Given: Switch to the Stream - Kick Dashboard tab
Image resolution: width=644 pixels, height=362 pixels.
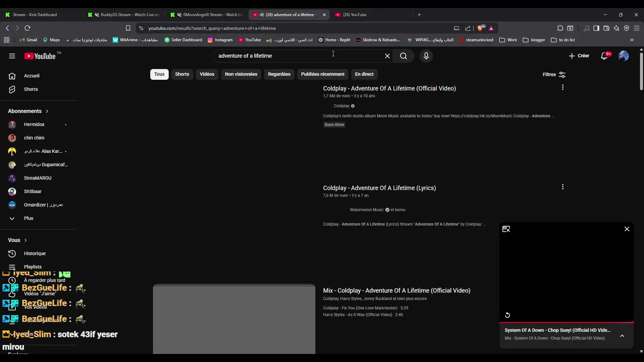Looking at the screenshot, I should pyautogui.click(x=41, y=15).
